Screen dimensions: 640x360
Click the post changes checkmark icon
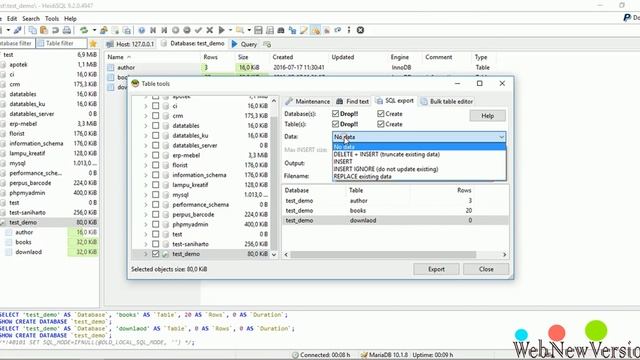198,30
